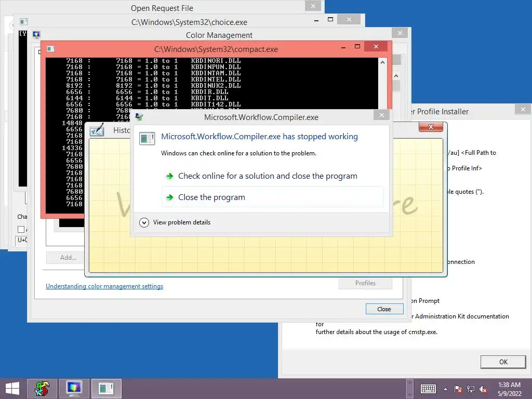Viewport: 532px width, 399px height.
Task: Open the Windows Start button
Action: click(x=12, y=389)
